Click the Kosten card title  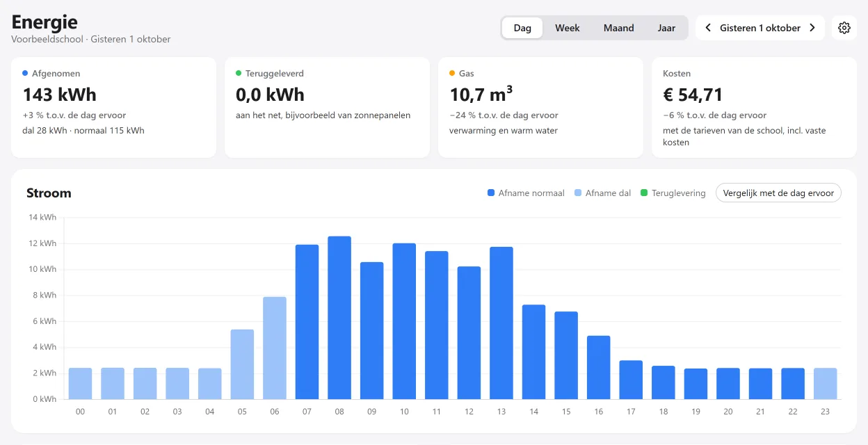(677, 73)
